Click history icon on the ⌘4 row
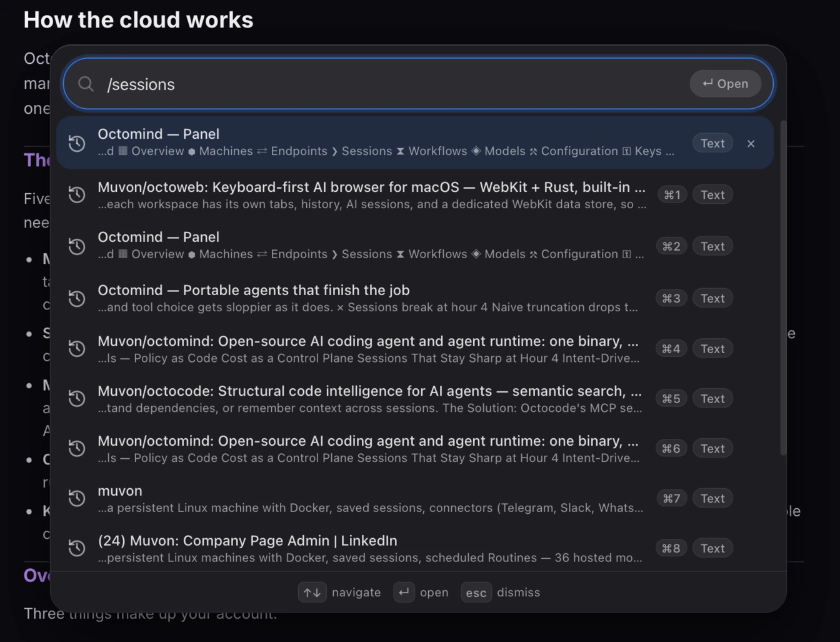 pos(77,348)
